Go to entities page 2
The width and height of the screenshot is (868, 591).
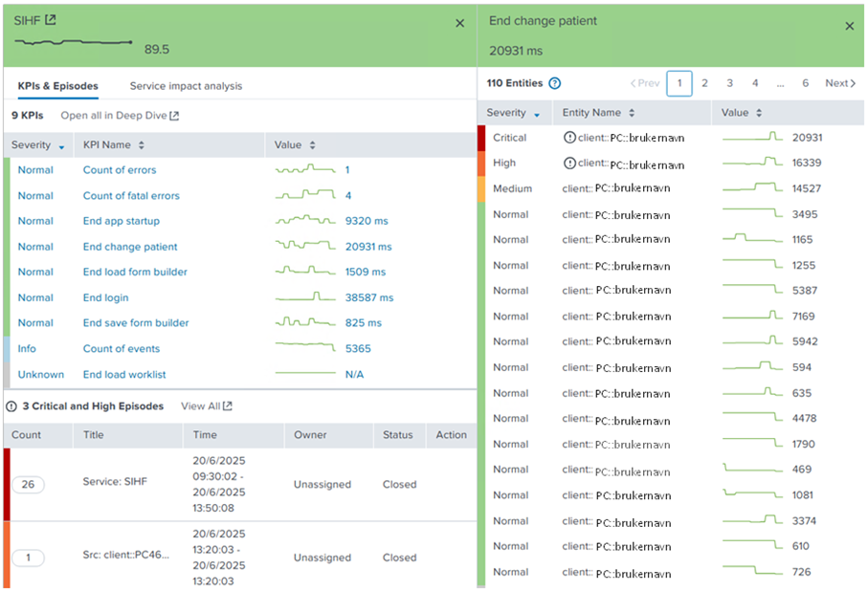click(704, 83)
